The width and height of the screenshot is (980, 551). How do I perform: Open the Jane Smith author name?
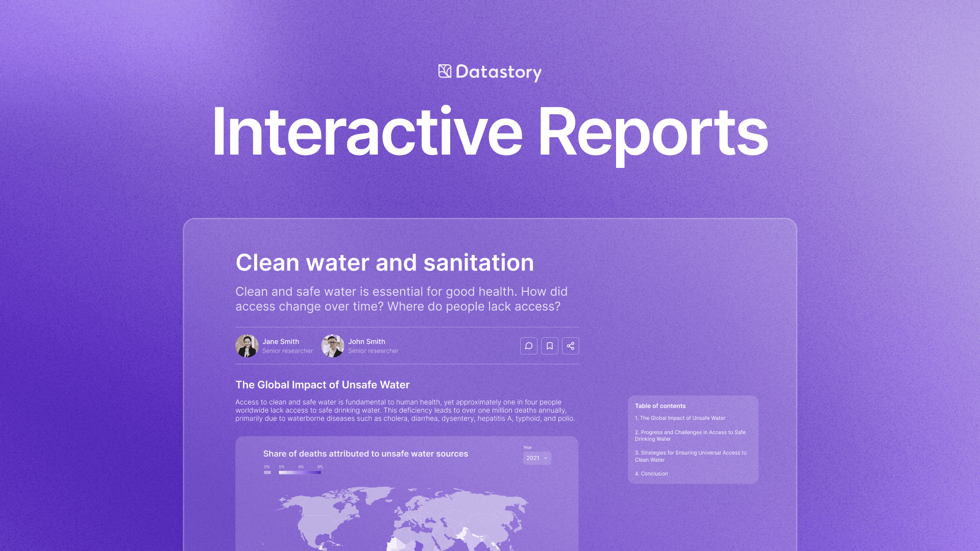(x=281, y=342)
